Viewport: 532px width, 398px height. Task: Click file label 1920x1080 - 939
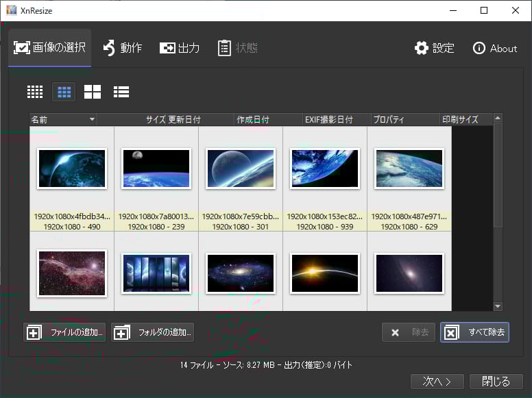pyautogui.click(x=325, y=227)
